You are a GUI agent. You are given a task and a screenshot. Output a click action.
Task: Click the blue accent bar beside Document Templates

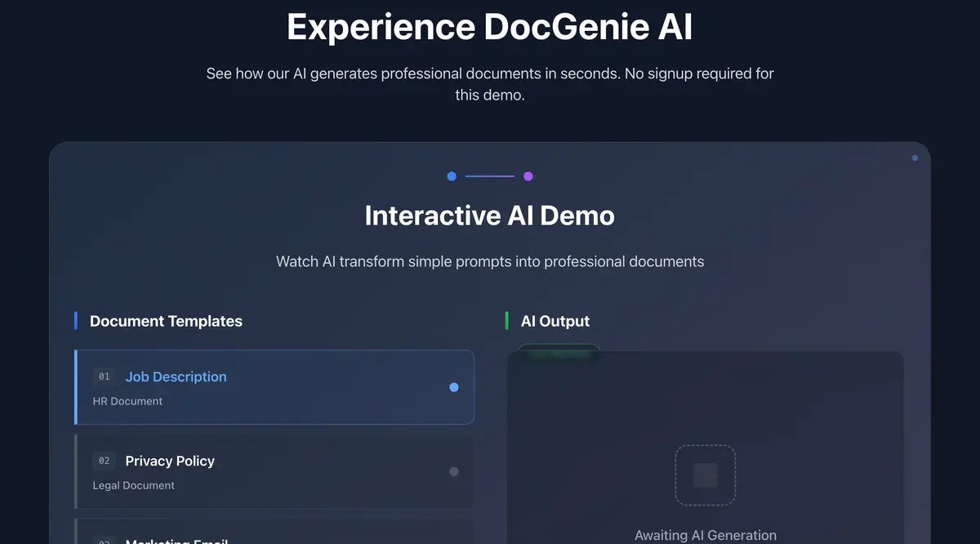(x=76, y=320)
